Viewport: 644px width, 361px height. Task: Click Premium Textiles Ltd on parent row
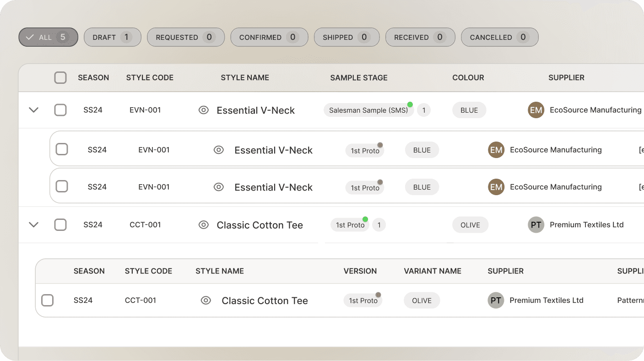[587, 224]
